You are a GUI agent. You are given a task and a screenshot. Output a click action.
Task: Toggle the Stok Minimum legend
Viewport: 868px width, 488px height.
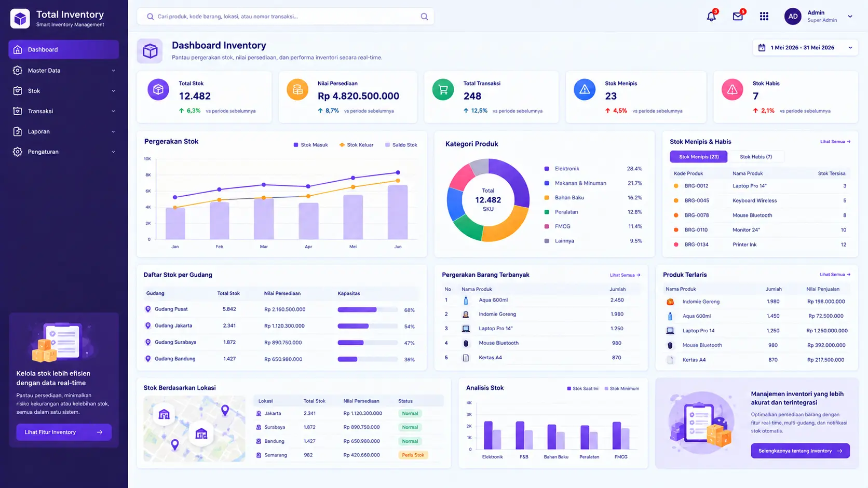click(621, 388)
